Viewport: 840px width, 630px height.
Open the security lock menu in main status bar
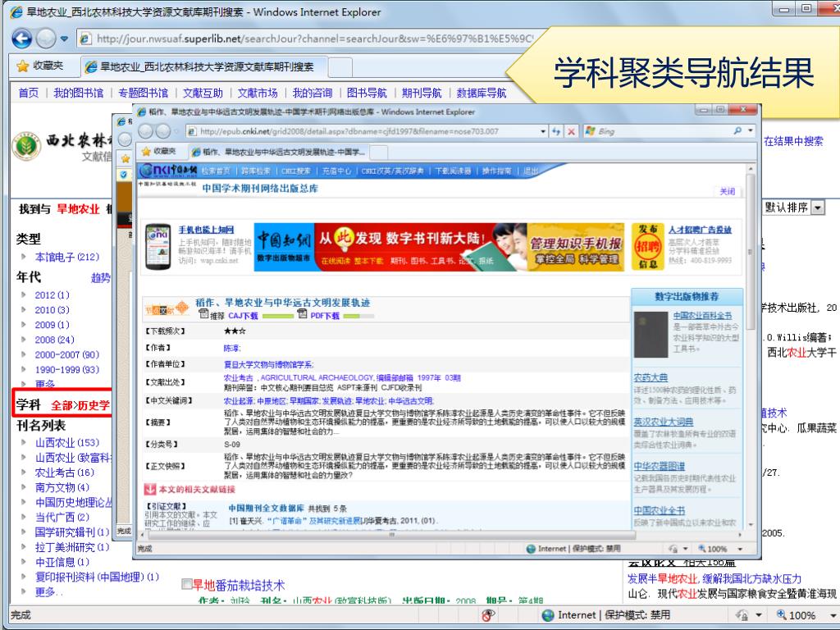746,615
